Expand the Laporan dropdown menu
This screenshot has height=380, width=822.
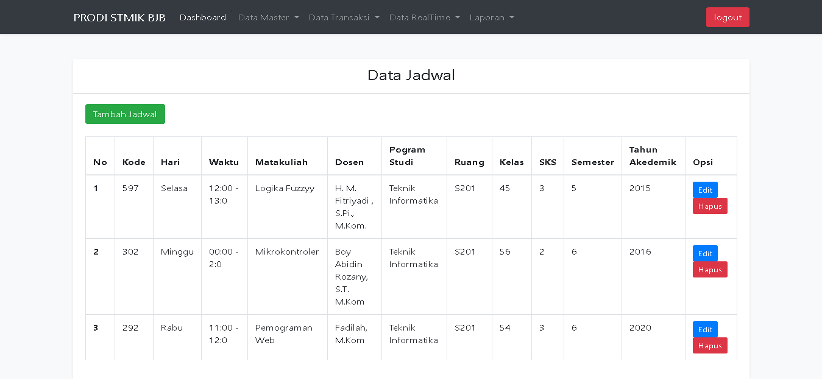click(x=492, y=17)
